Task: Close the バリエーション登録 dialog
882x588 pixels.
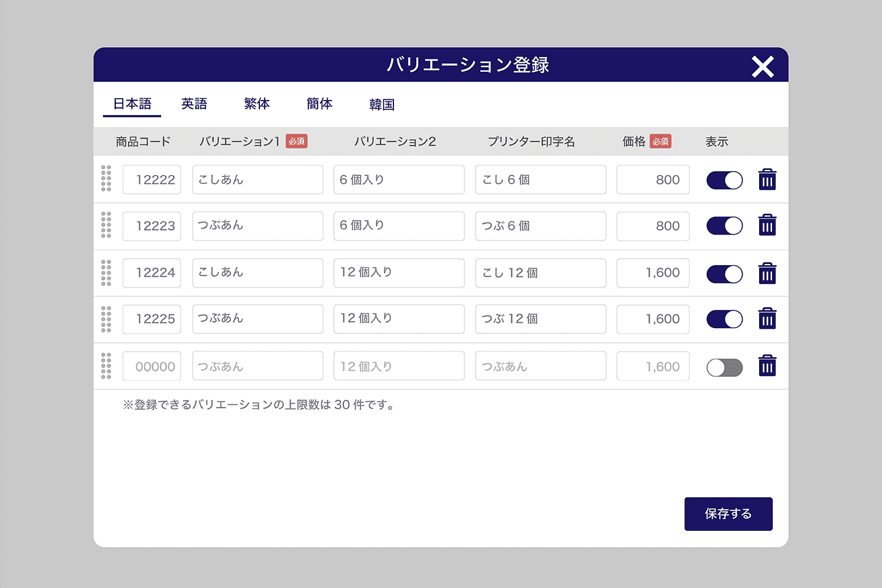Action: 763,66
